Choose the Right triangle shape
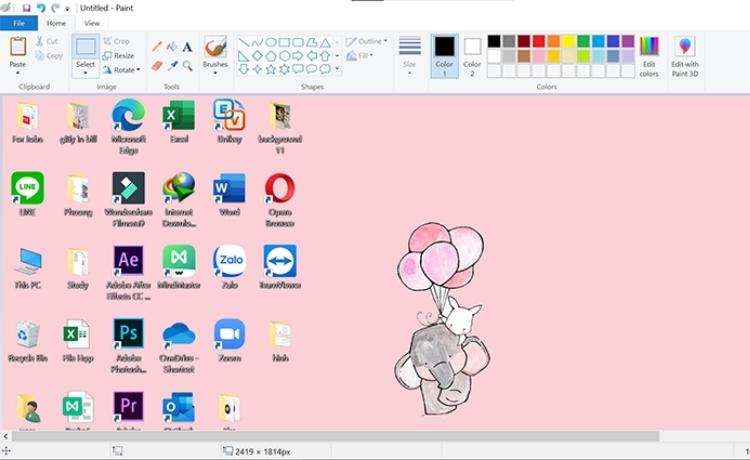Screen dimensions: 750x460 tap(243, 56)
